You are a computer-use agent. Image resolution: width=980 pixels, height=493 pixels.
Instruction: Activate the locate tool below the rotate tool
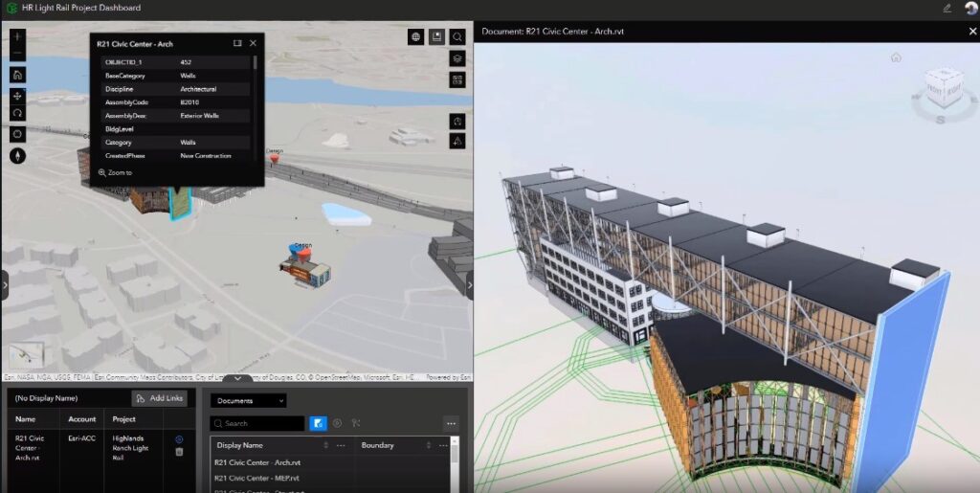(x=17, y=134)
